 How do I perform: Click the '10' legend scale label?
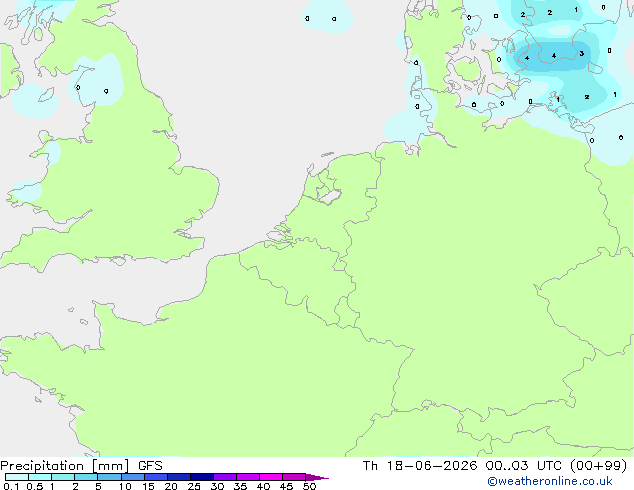pyautogui.click(x=125, y=486)
